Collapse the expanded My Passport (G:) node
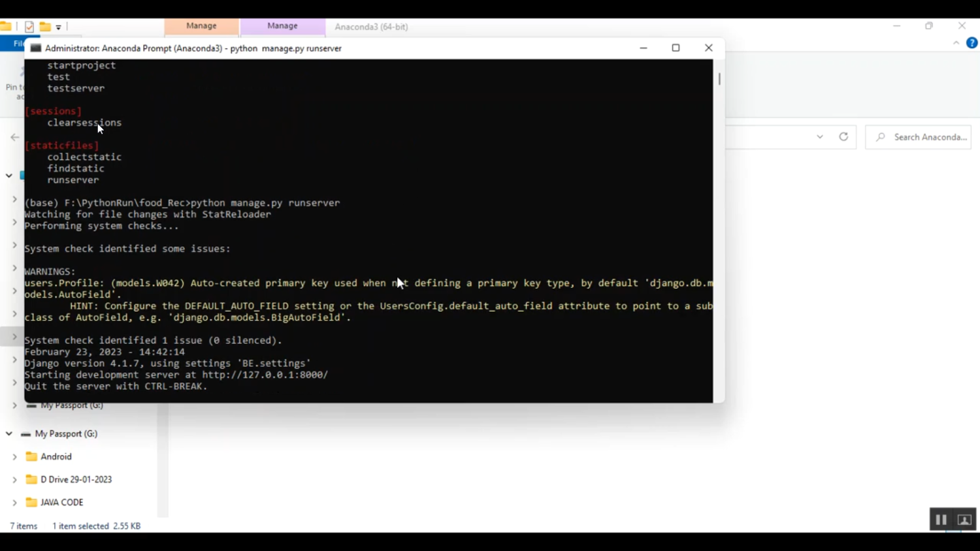980x551 pixels. 9,434
